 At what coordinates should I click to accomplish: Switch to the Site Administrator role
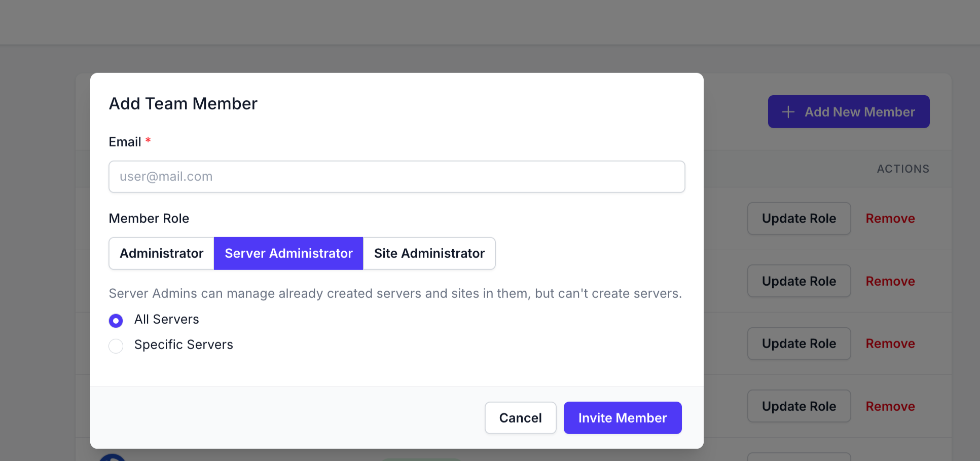(429, 253)
